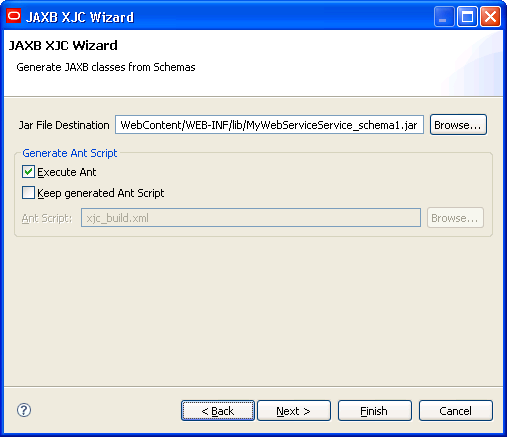Image resolution: width=507 pixels, height=437 pixels.
Task: Click the disabled Ant Script Browse button
Action: (x=455, y=218)
